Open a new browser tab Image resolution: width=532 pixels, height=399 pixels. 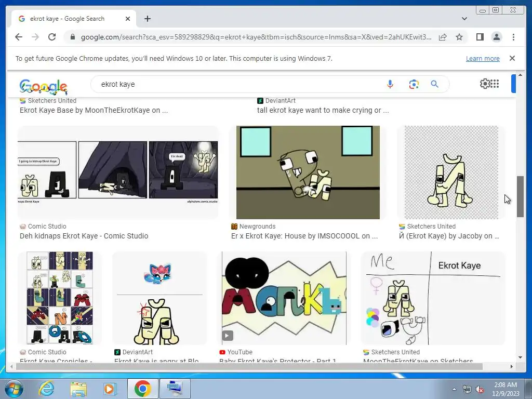click(147, 19)
